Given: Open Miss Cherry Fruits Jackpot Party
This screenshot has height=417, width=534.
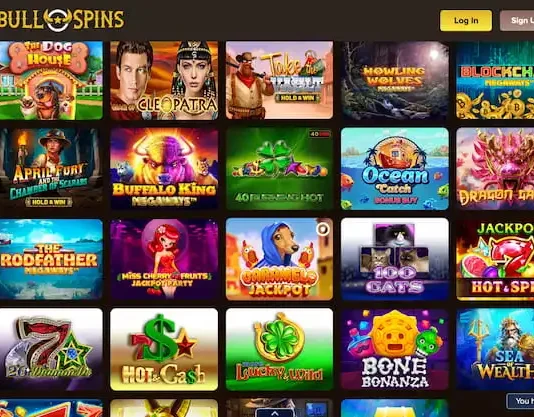Looking at the screenshot, I should pos(164,259).
